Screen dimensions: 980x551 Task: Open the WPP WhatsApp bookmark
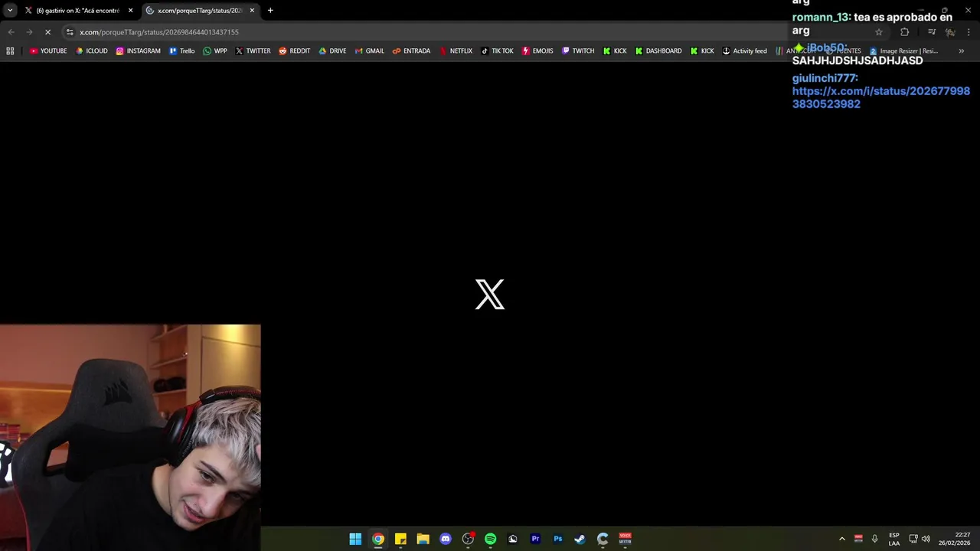click(214, 51)
